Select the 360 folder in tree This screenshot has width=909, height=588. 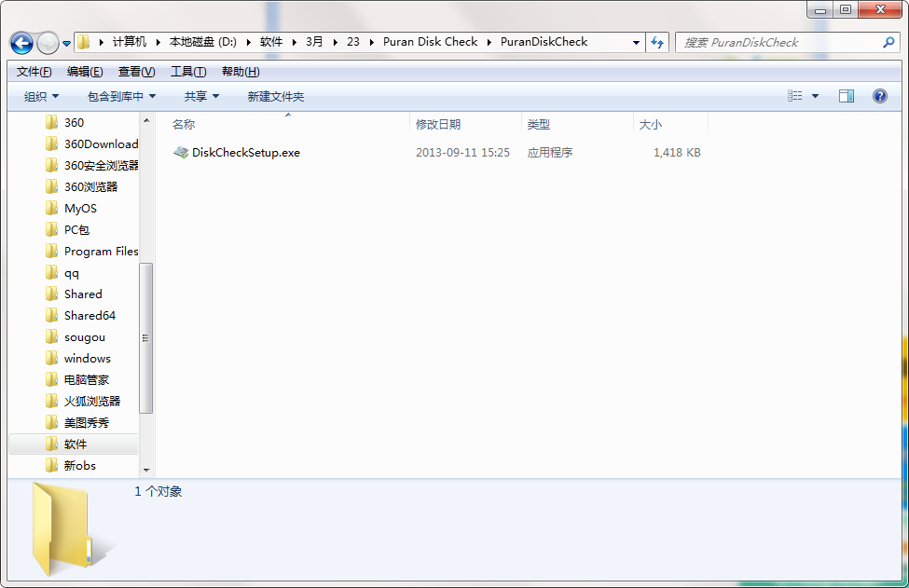click(x=74, y=122)
